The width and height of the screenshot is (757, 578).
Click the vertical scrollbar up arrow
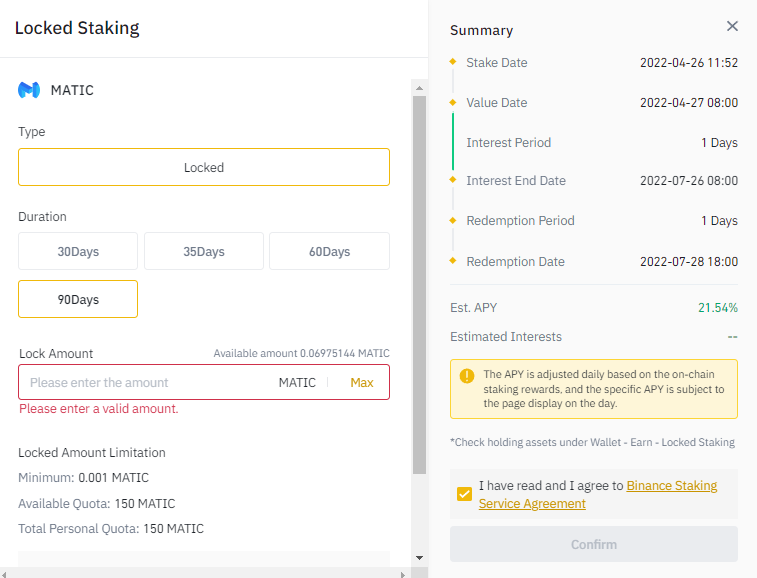pyautogui.click(x=419, y=88)
